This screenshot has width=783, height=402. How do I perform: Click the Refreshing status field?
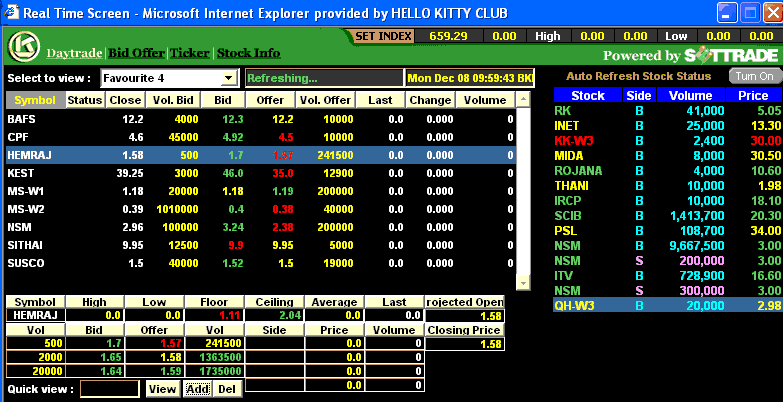coord(324,78)
